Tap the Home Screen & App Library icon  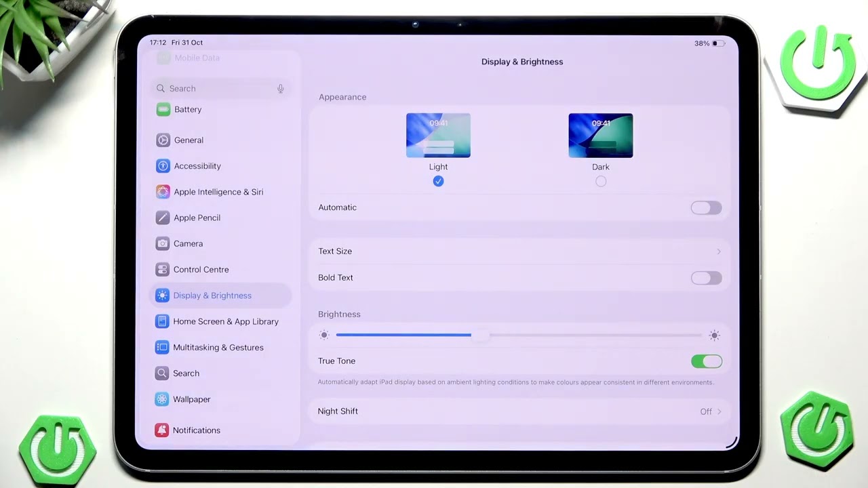coord(162,321)
